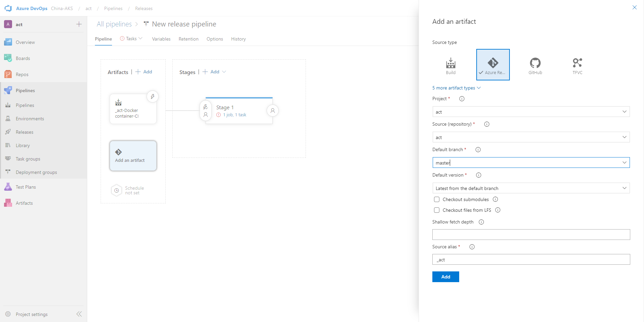Show info for Checkout submodules
Viewport: 644px width, 322px height.
pos(495,199)
